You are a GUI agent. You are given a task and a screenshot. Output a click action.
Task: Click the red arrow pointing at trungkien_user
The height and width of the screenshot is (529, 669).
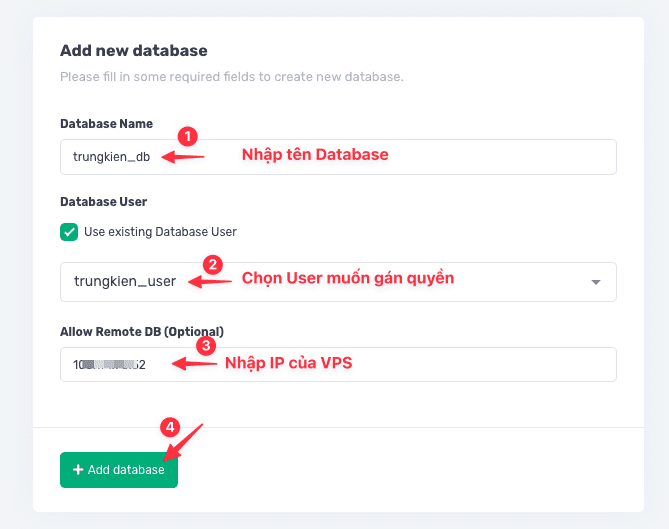point(210,281)
